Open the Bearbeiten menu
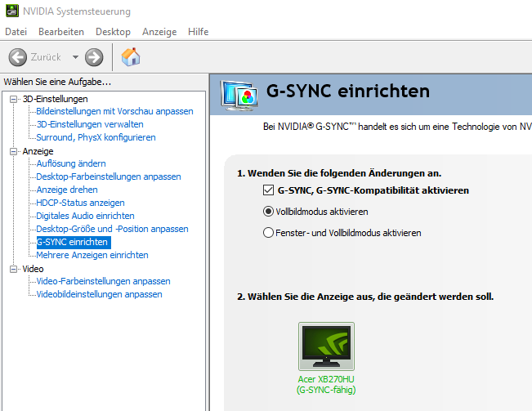The width and height of the screenshot is (532, 411). (61, 32)
